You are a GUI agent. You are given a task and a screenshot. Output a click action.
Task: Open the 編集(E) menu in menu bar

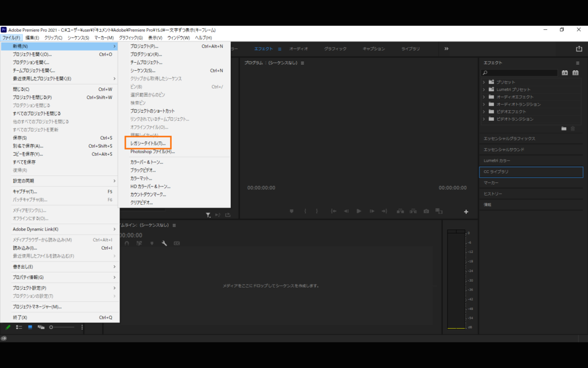tap(32, 37)
